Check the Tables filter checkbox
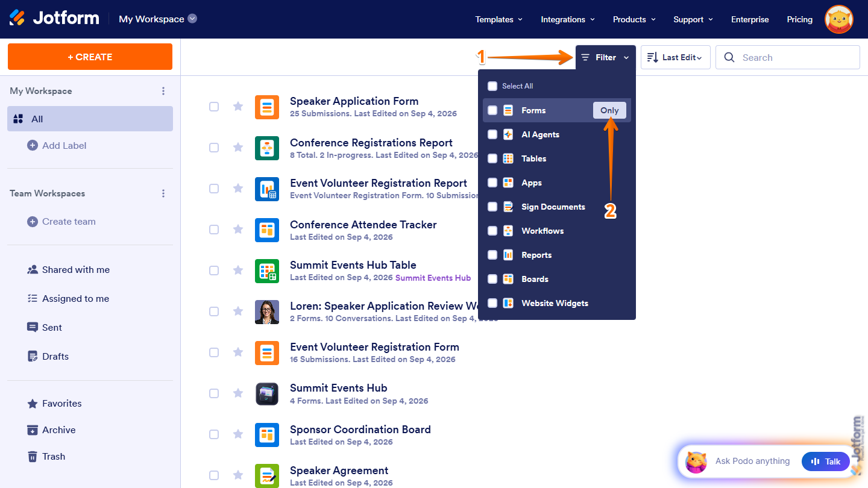 (492, 158)
